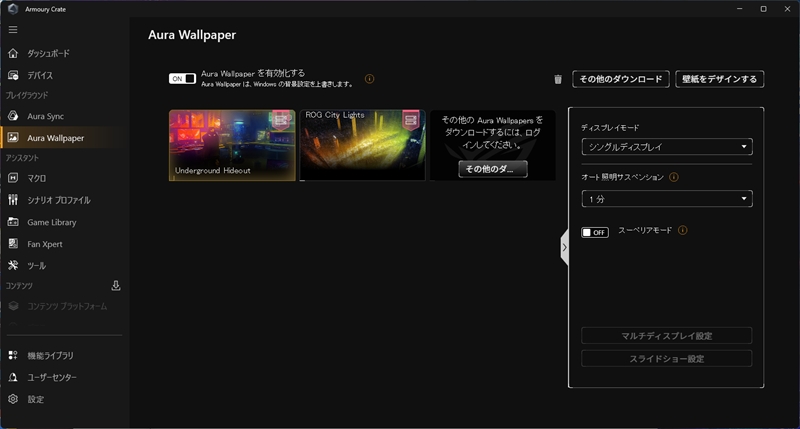Open Aura Sync in the sidebar
Image resolution: width=800 pixels, height=429 pixels.
click(x=45, y=116)
